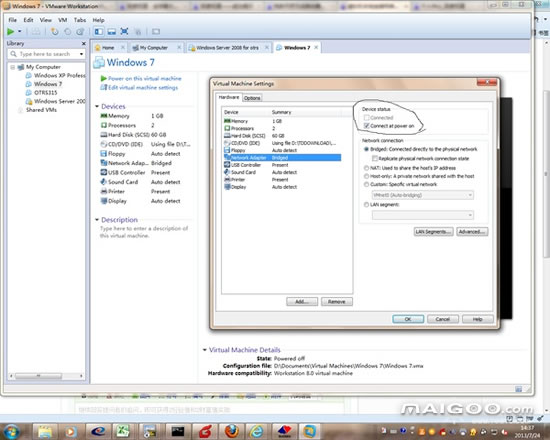Screen dimensions: 550x440
Task: Click Power on this virtual machine link
Action: (141, 79)
